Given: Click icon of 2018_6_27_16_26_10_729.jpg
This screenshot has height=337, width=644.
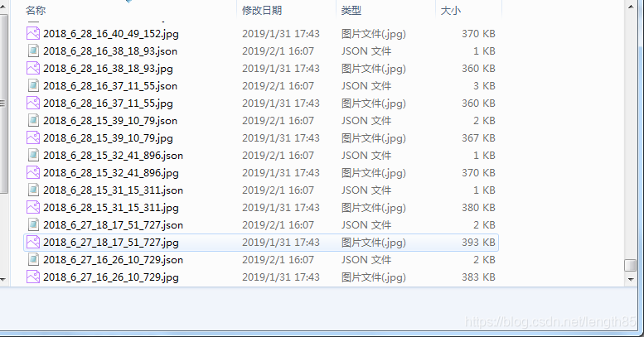Looking at the screenshot, I should pos(33,277).
